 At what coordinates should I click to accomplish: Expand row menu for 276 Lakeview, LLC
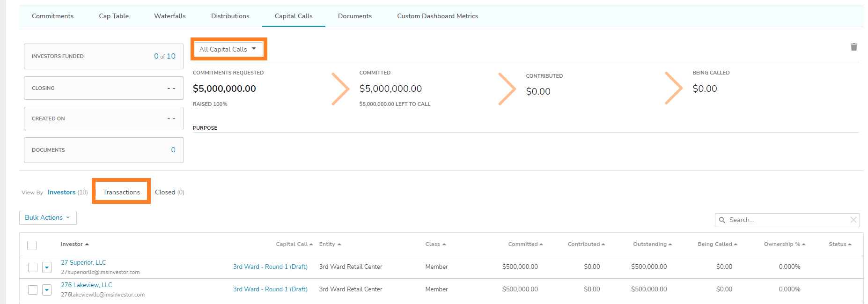tap(47, 289)
